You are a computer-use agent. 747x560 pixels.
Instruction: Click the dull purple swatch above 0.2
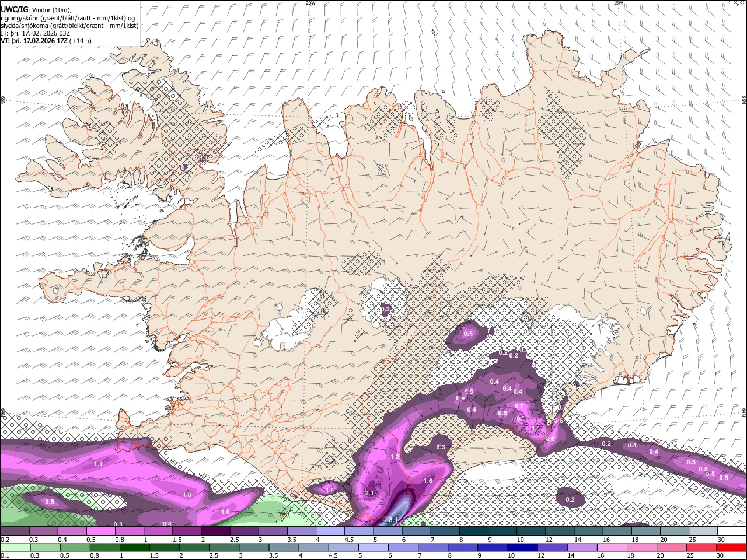pos(15,531)
